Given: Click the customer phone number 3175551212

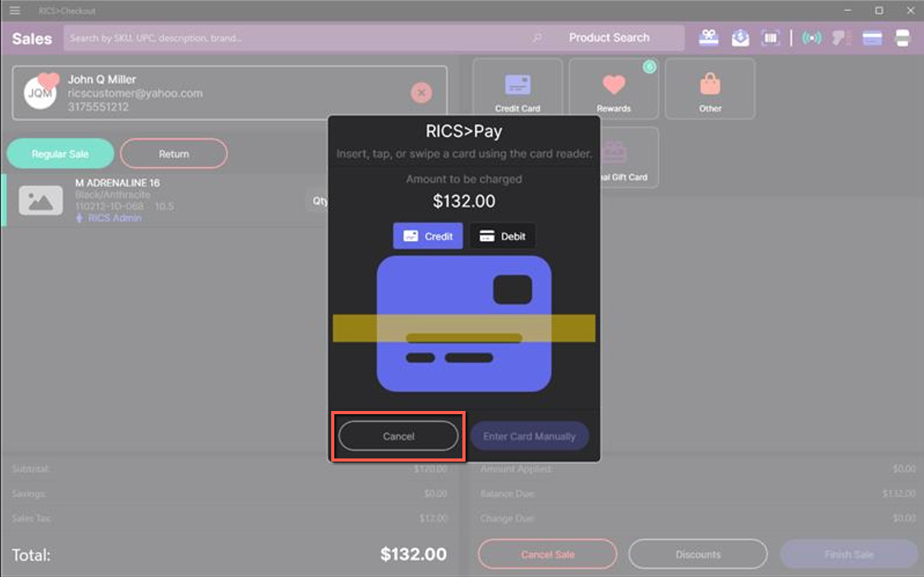Looking at the screenshot, I should coord(98,107).
